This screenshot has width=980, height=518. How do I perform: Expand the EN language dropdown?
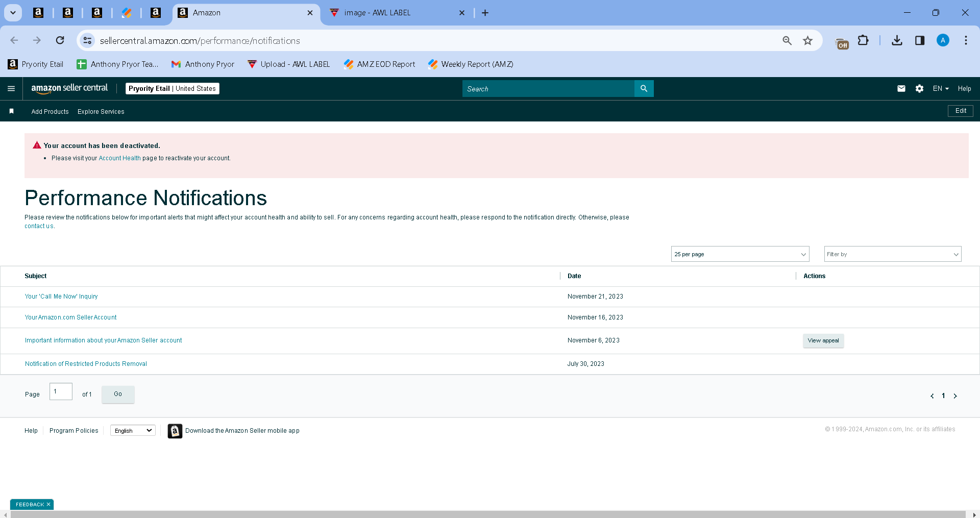pyautogui.click(x=941, y=89)
